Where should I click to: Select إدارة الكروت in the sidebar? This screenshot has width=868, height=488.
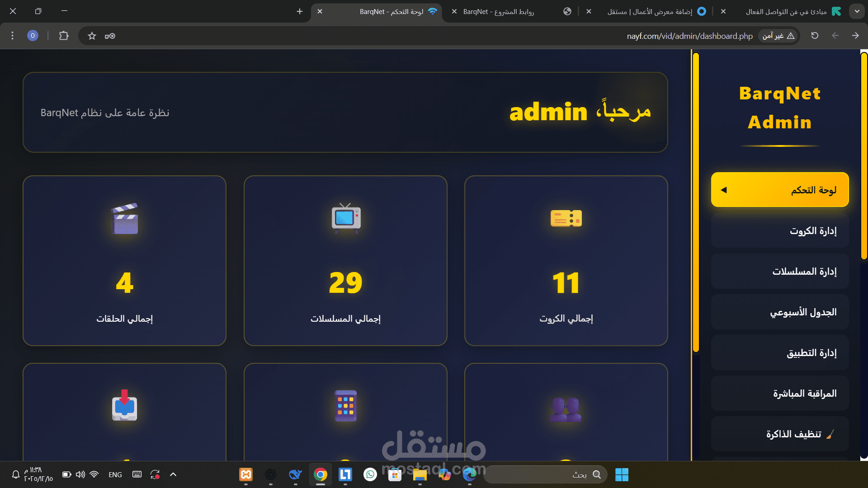click(779, 230)
